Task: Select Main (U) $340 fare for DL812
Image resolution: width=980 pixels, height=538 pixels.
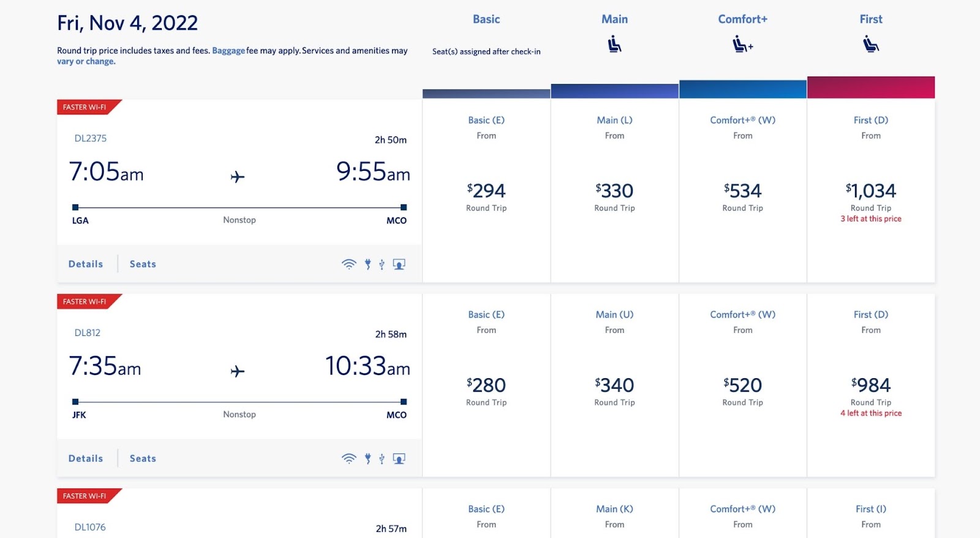Action: point(614,385)
